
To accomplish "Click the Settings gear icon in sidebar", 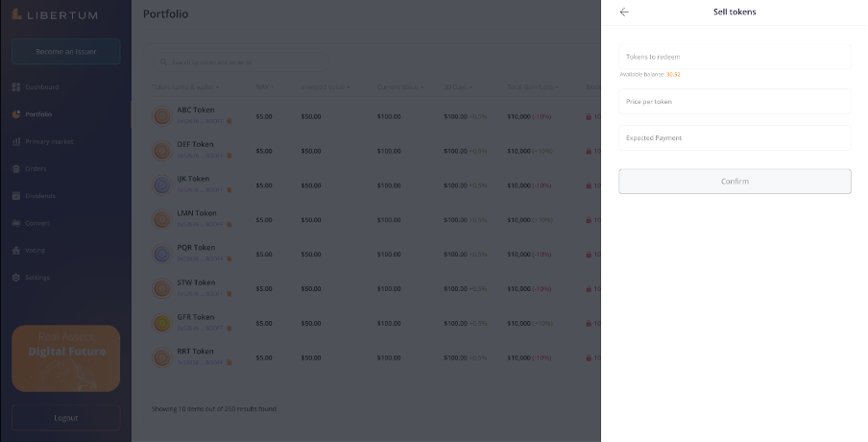I will (x=16, y=278).
